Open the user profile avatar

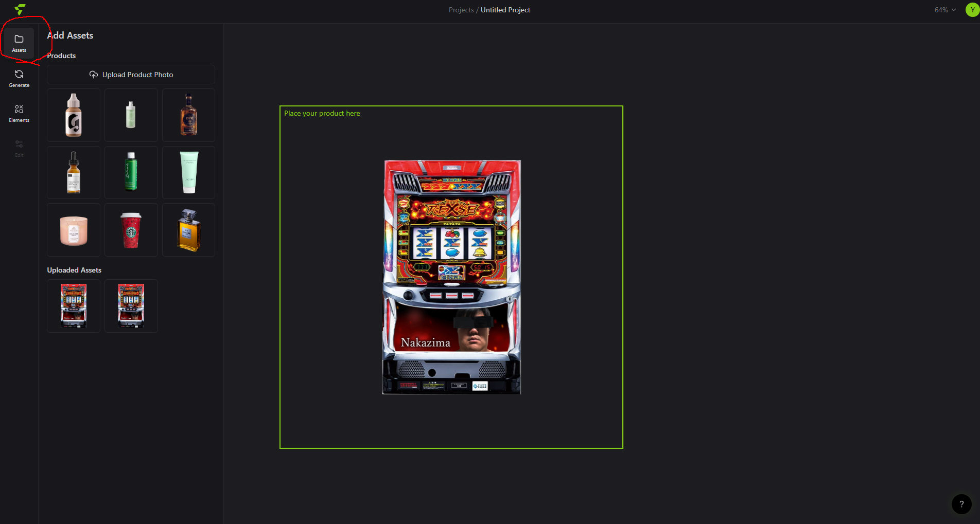point(972,10)
